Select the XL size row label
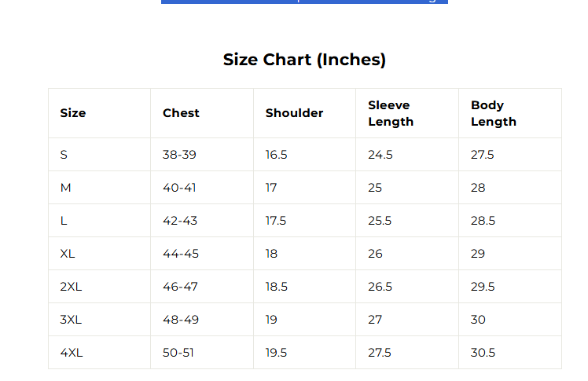Image resolution: width=588 pixels, height=381 pixels. (x=68, y=254)
